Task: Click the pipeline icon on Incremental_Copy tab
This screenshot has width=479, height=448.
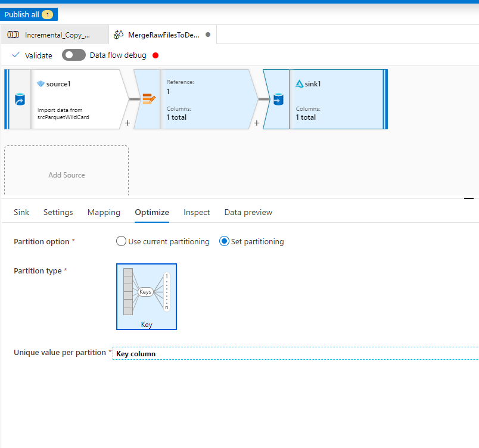Action: [x=13, y=35]
